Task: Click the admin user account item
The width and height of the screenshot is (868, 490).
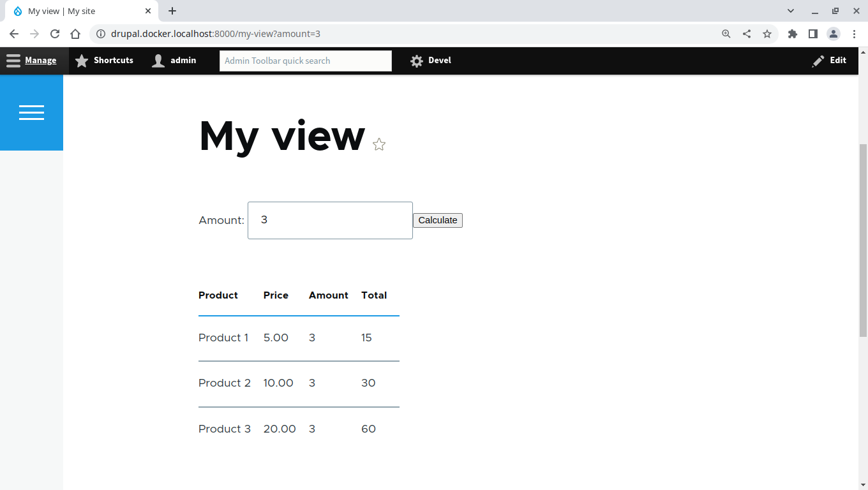Action: tap(174, 61)
